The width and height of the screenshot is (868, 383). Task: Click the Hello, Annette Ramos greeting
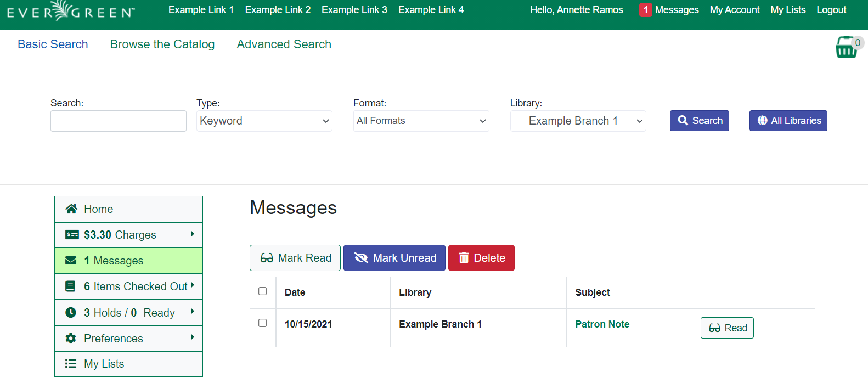point(577,10)
